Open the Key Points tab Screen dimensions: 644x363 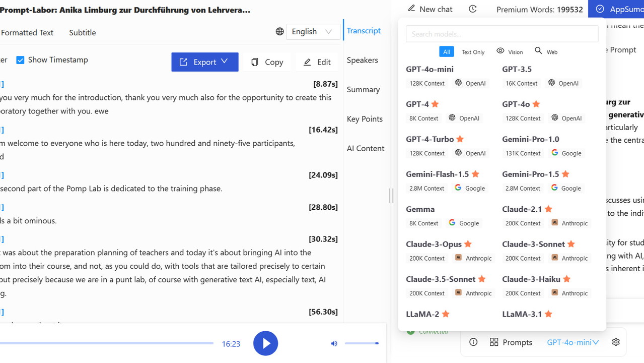click(x=365, y=119)
